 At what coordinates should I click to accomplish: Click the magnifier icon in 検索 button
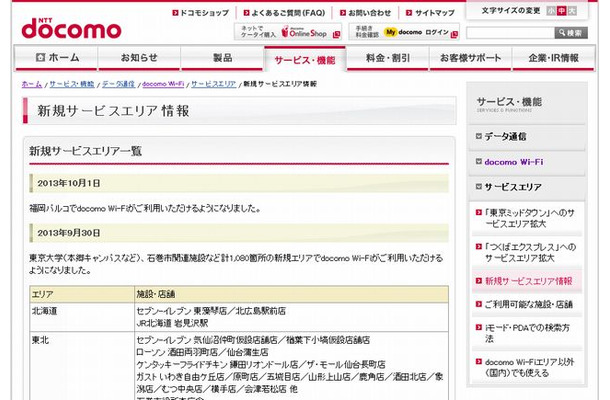click(x=562, y=33)
